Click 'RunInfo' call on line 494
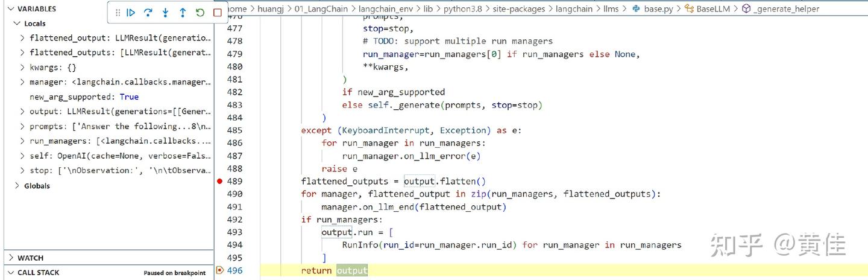This screenshot has width=868, height=280. click(x=360, y=245)
